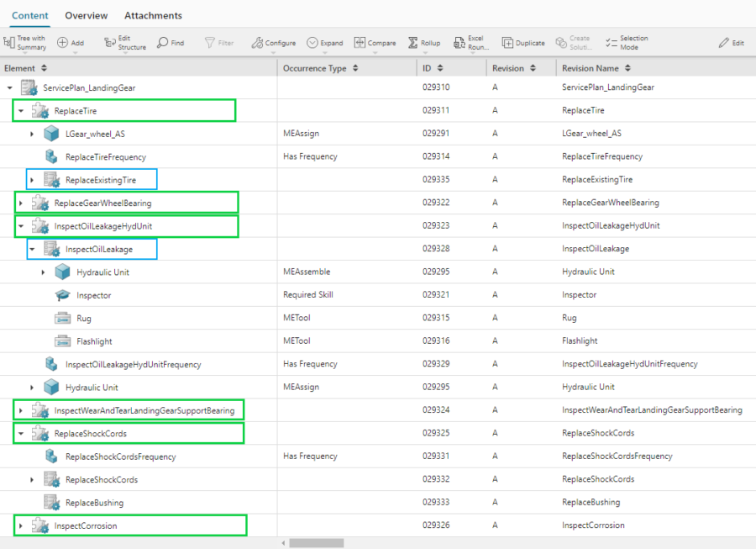The image size is (756, 549).
Task: Expand the ReplaceExistingTire tree node
Action: click(x=30, y=179)
